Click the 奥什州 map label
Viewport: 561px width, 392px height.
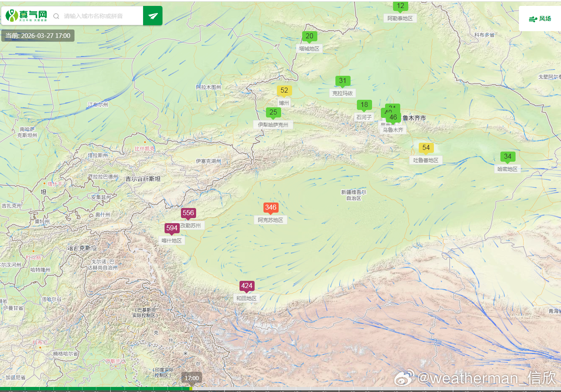tap(103, 215)
